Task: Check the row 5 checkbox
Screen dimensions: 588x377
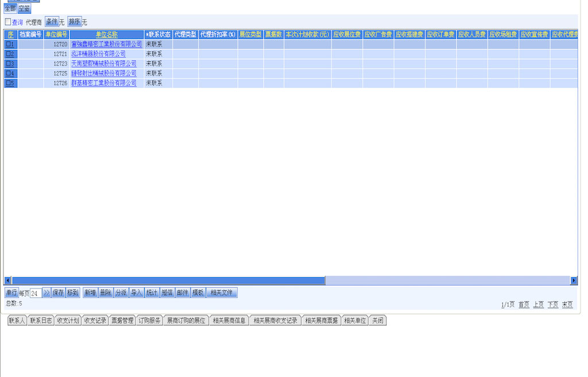Action: tap(9, 83)
